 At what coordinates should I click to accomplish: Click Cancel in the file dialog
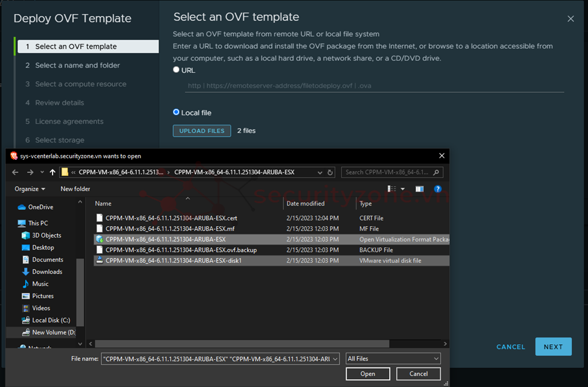pos(419,374)
